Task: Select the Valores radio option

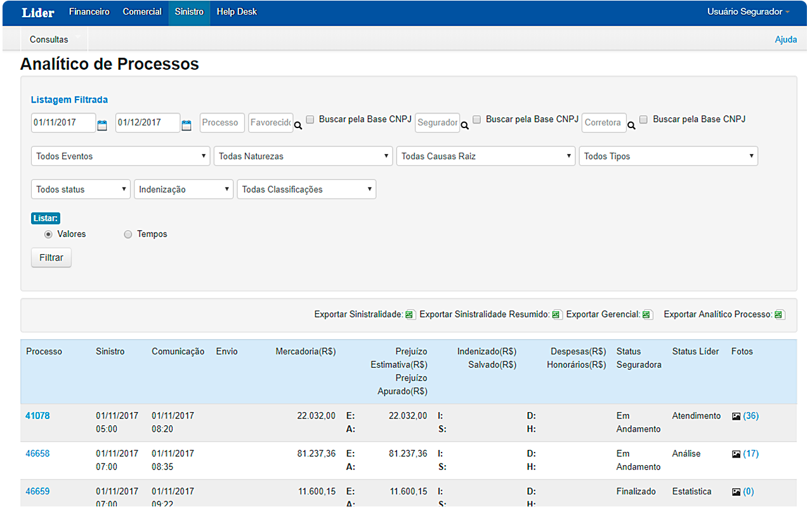Action: click(48, 235)
